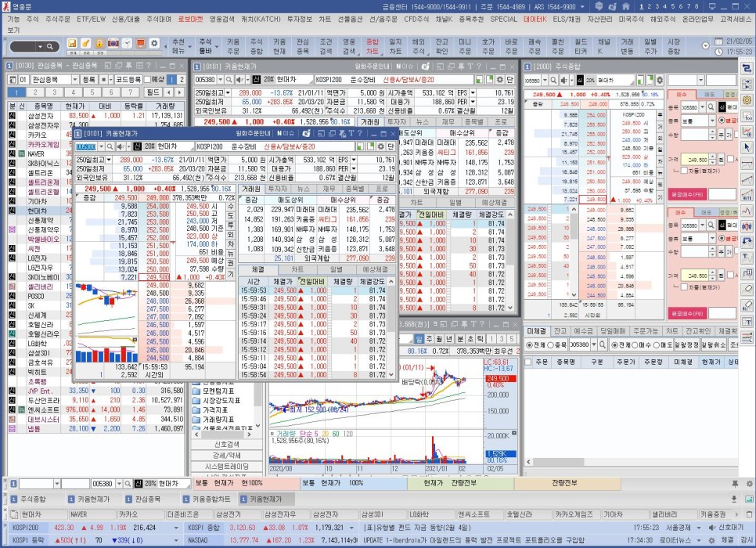Open the 관심종목 group dropdown

pyautogui.click(x=74, y=80)
